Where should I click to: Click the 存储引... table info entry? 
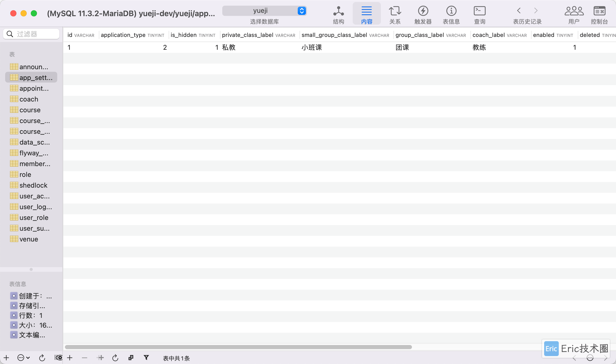28,306
